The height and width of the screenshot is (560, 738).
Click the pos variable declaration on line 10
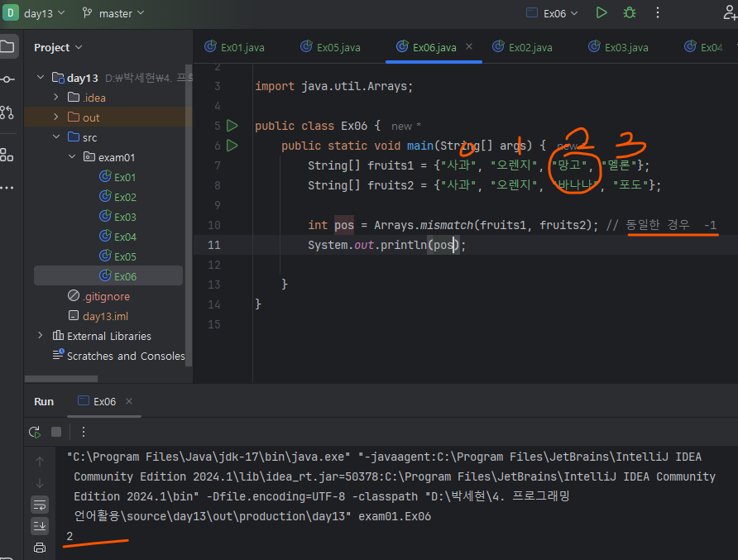tap(344, 226)
